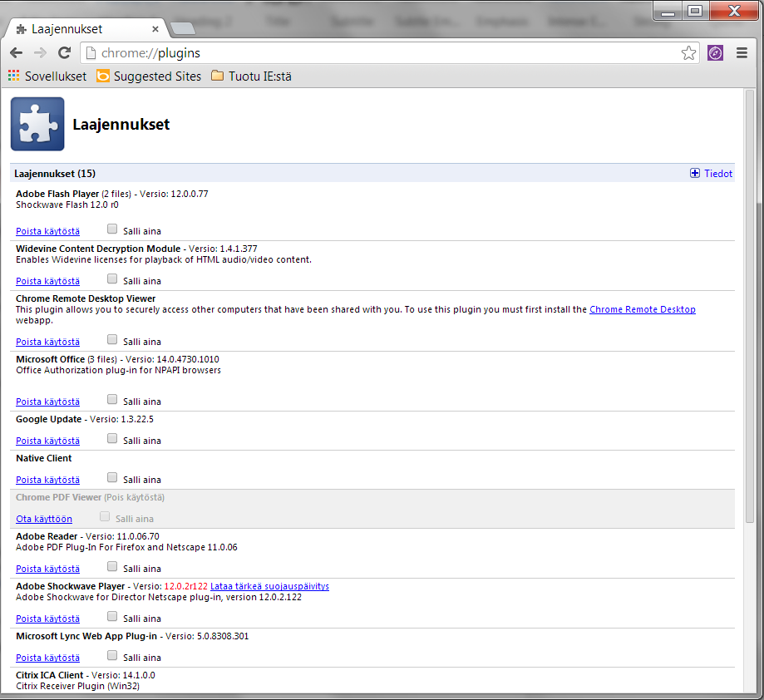Disable Google Update plugin

pos(47,441)
